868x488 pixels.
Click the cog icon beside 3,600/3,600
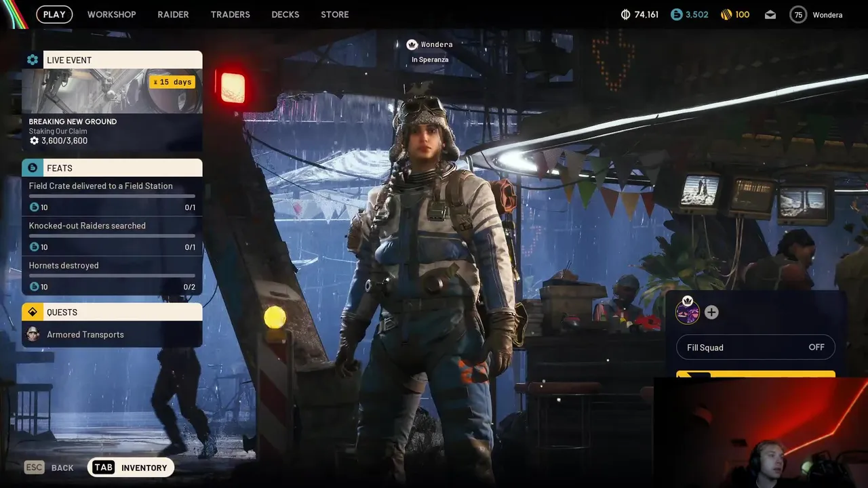(34, 141)
